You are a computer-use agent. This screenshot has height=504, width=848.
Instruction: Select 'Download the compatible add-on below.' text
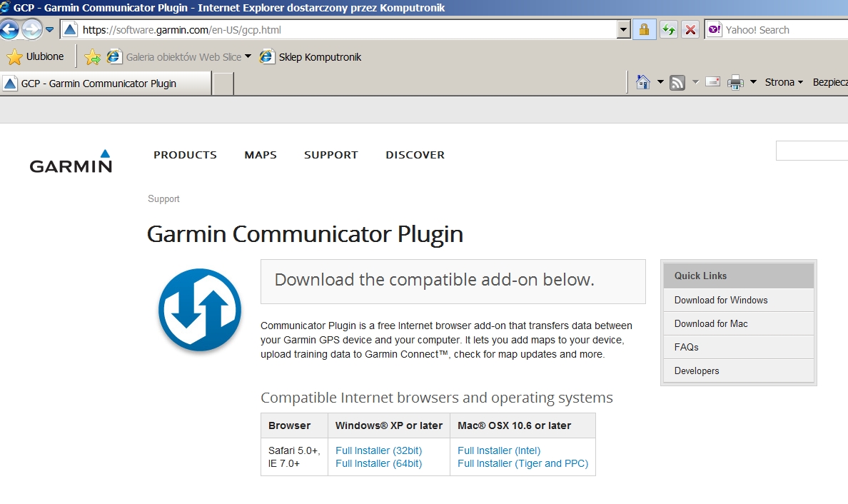click(x=434, y=280)
